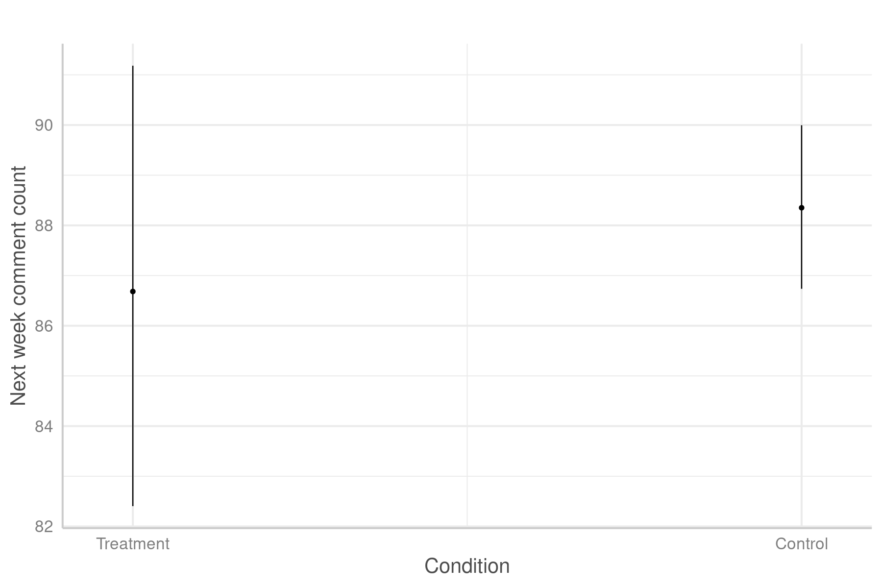
Task: Click the 84 horizontal gridline
Action: pos(467,426)
